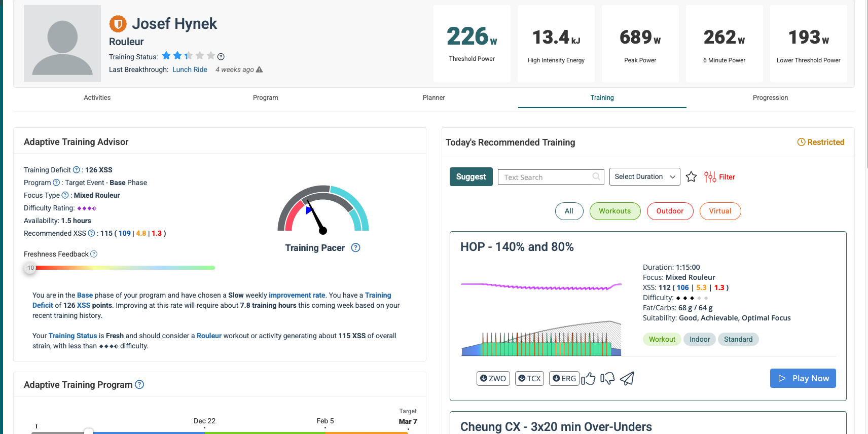Click the Freshness Feedback slider handle
The width and height of the screenshot is (868, 434).
point(30,268)
